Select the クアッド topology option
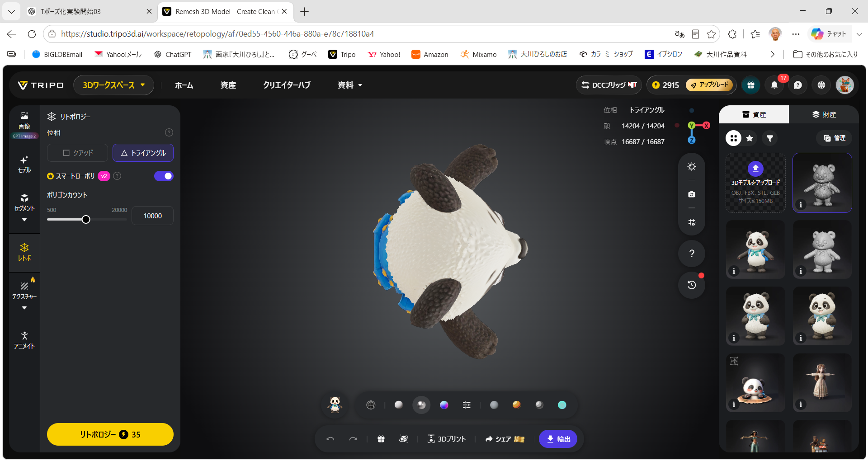Screen dimensions: 868x461 pyautogui.click(x=78, y=153)
